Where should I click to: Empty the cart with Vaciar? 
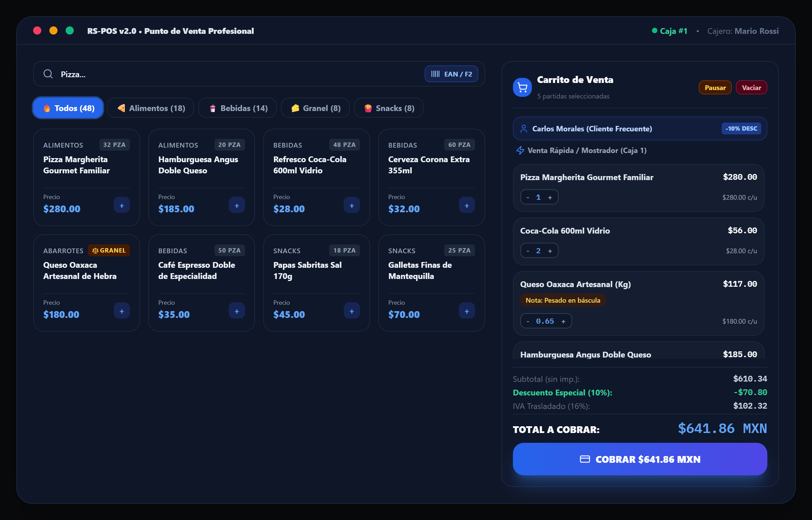[x=751, y=88]
